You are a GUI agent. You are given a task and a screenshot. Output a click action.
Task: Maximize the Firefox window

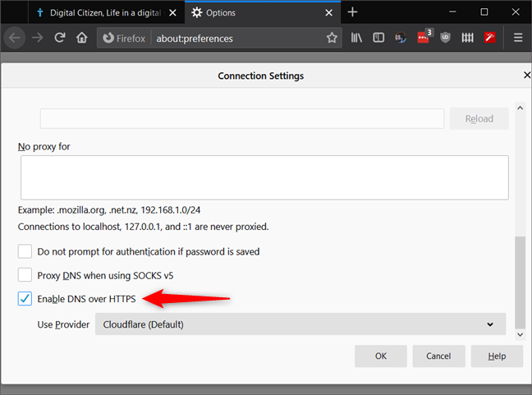tap(484, 11)
